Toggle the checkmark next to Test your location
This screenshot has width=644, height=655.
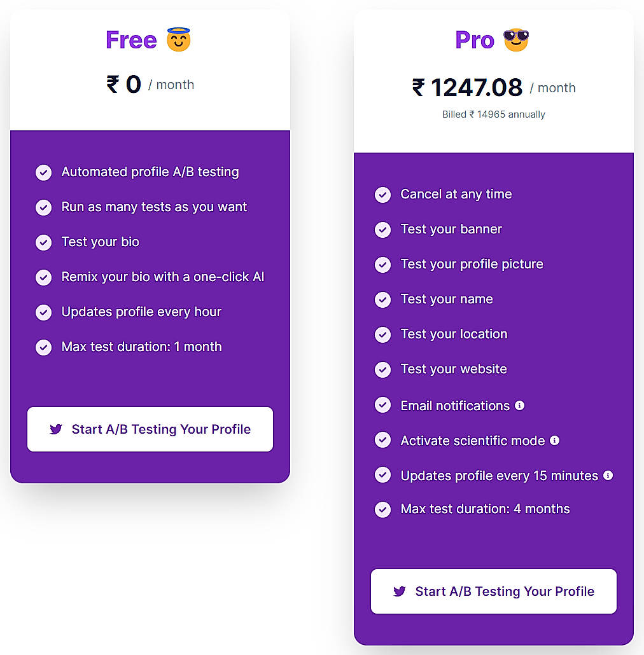pyautogui.click(x=382, y=334)
